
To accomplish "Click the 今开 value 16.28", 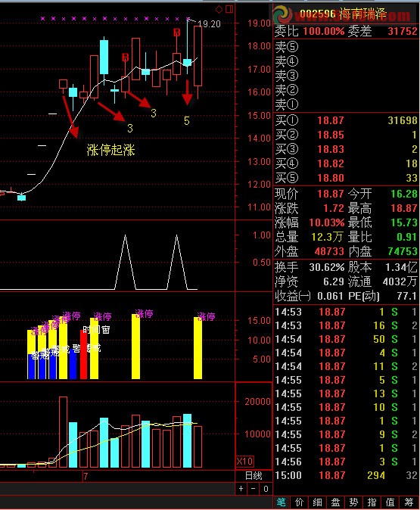I will [x=404, y=194].
